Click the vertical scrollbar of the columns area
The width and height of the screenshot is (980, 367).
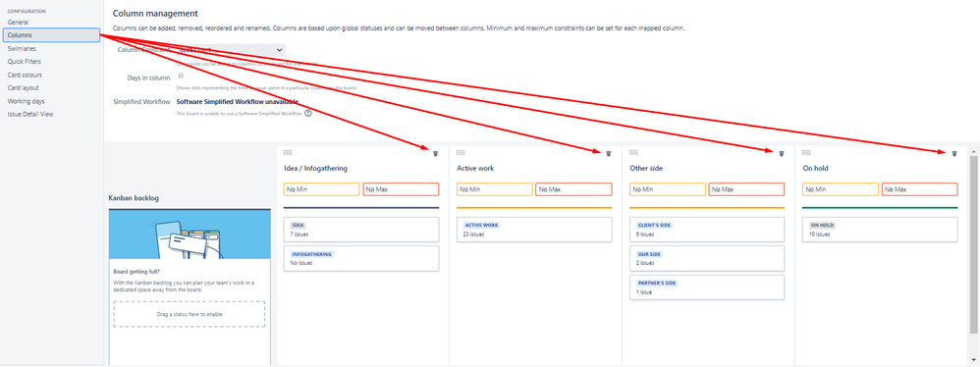[973, 243]
